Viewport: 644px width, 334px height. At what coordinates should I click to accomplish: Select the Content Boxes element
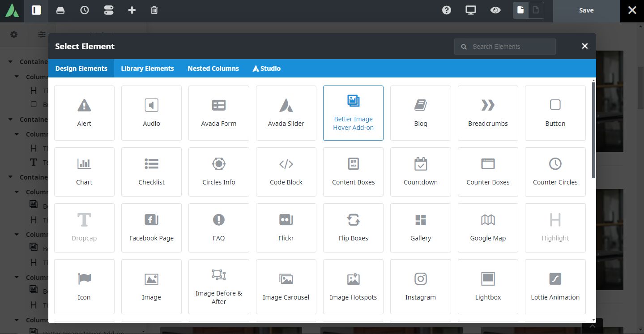tap(353, 172)
